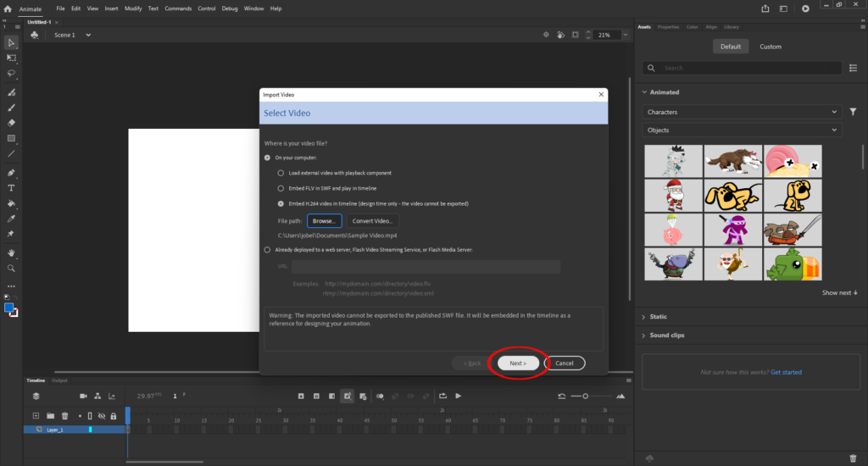Click the blue fill color swatch
The width and height of the screenshot is (868, 466).
click(9, 308)
